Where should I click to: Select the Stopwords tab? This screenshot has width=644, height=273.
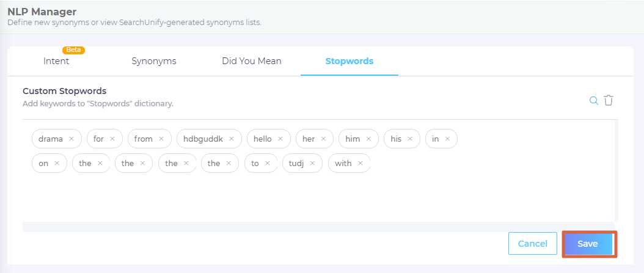[349, 61]
